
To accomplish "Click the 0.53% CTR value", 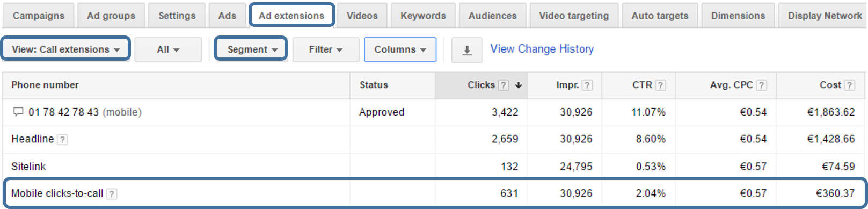I will pyautogui.click(x=651, y=167).
